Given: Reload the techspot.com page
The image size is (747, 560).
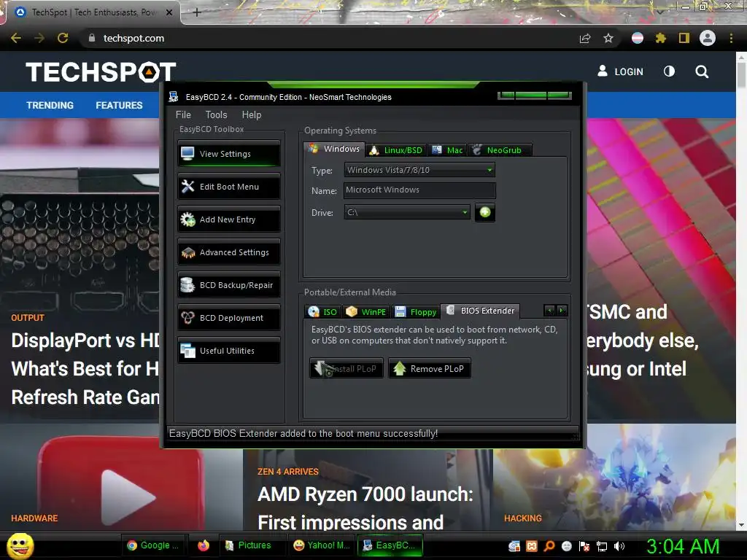Looking at the screenshot, I should pyautogui.click(x=63, y=38).
